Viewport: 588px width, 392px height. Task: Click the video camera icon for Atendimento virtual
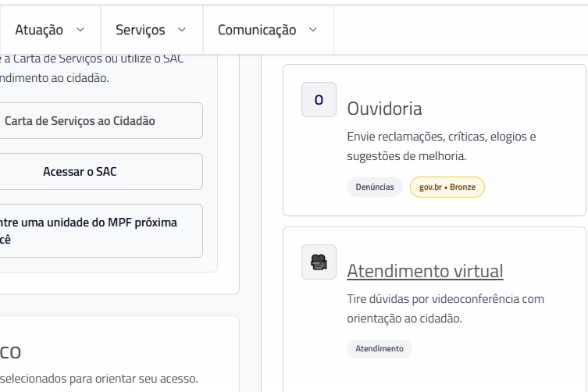tap(319, 262)
